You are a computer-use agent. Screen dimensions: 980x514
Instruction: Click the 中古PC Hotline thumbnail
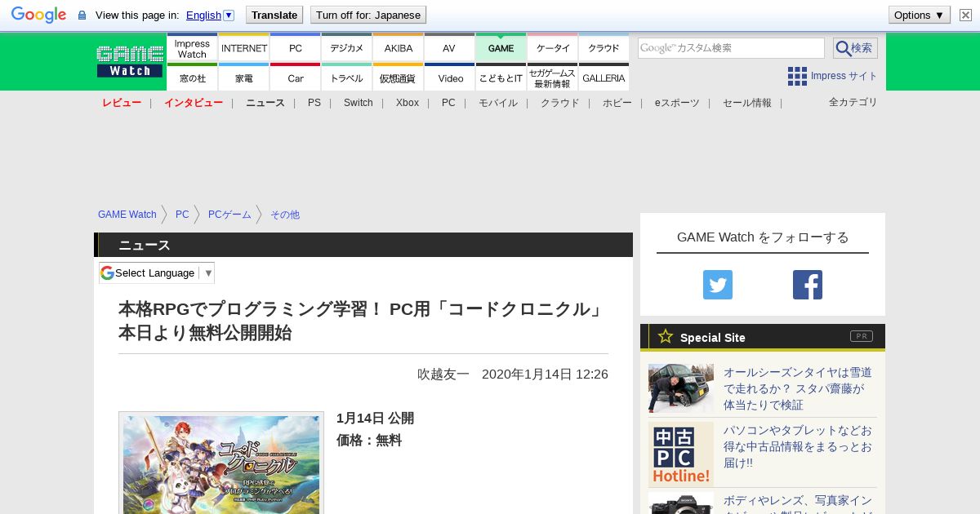click(x=681, y=454)
